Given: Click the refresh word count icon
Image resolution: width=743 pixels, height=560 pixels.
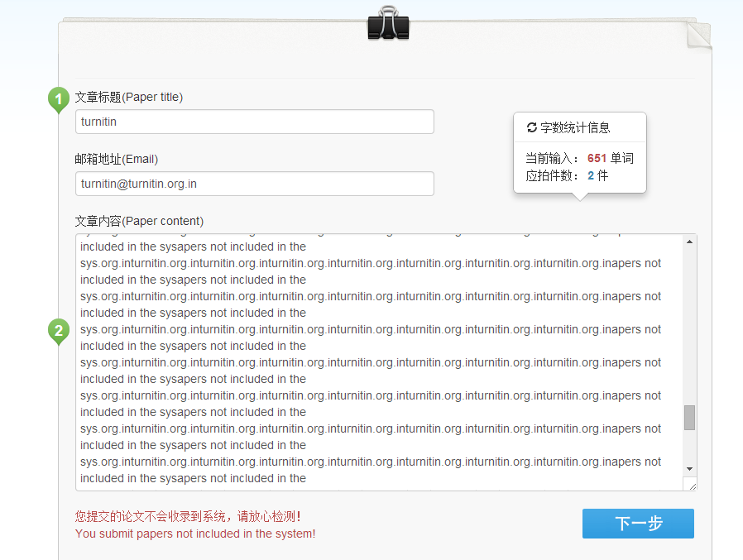Looking at the screenshot, I should [532, 127].
